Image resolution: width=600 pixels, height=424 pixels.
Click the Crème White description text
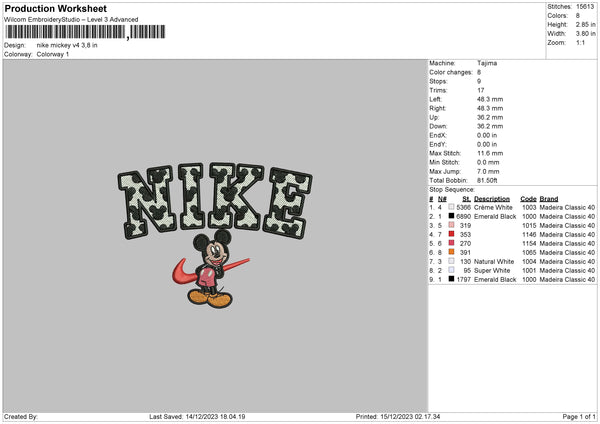[x=493, y=207]
